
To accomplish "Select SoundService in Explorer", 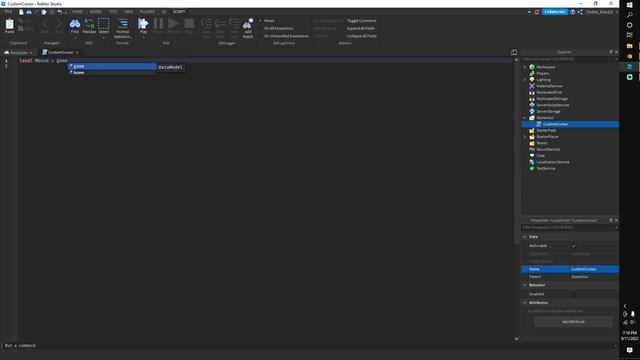I will (x=548, y=149).
